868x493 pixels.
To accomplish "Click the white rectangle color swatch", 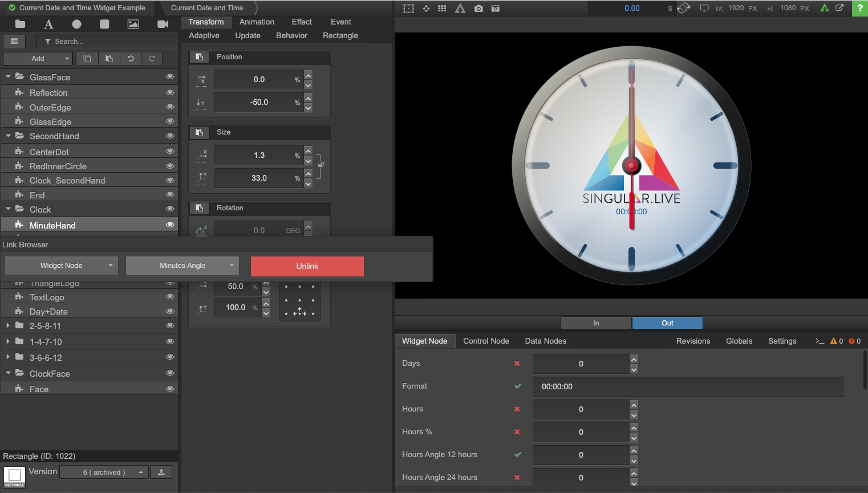I will [14, 475].
